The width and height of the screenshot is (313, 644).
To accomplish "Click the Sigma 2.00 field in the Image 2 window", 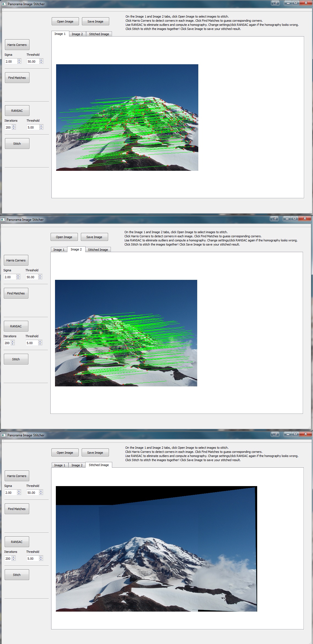I will [x=10, y=277].
